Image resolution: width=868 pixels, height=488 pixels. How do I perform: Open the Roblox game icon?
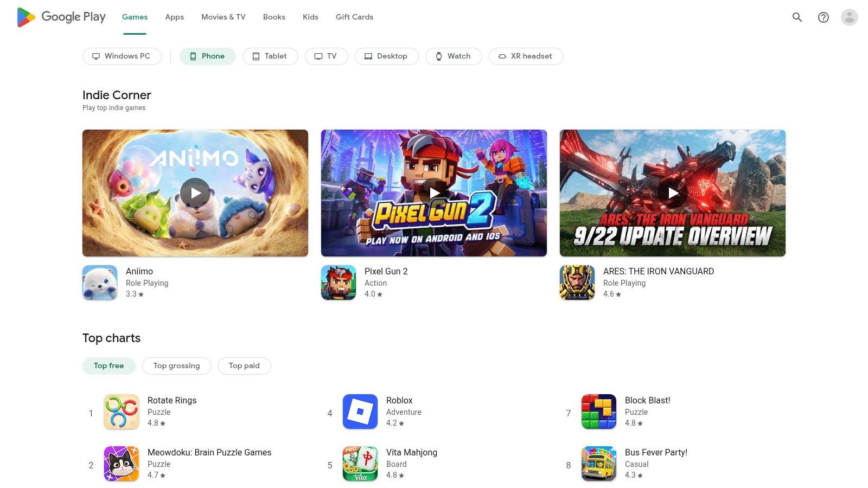point(360,412)
